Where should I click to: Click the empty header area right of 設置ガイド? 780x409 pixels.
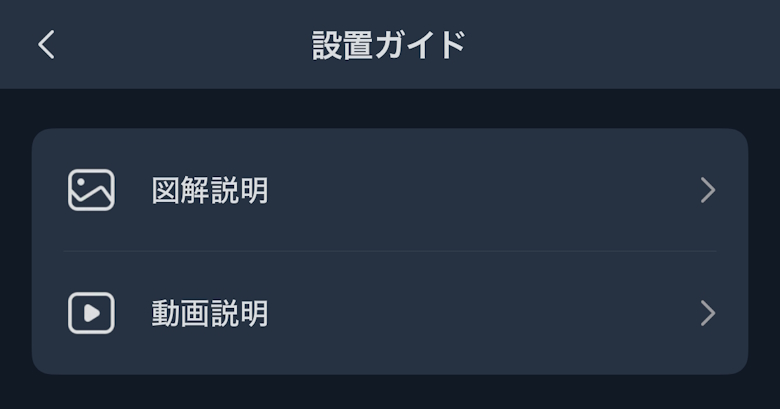(x=620, y=45)
